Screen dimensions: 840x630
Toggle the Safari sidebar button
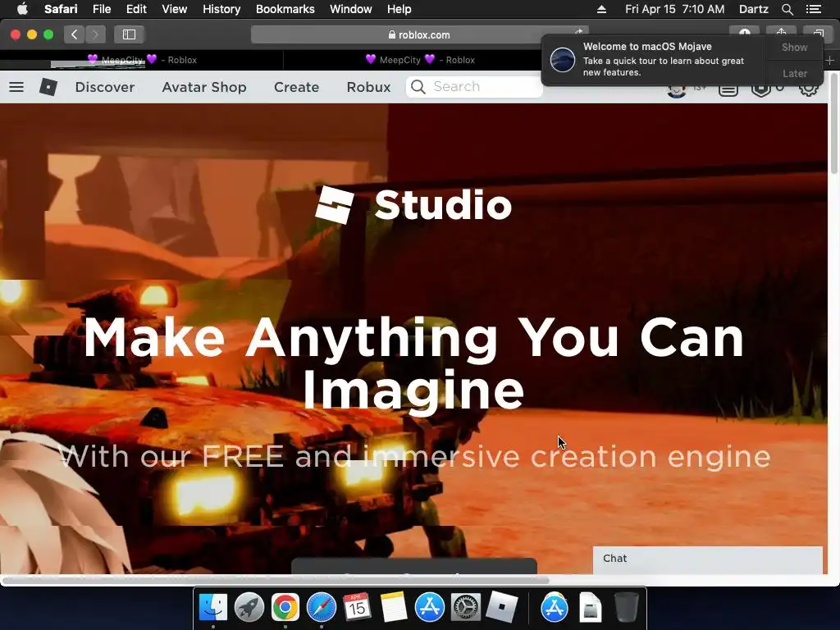pos(129,34)
